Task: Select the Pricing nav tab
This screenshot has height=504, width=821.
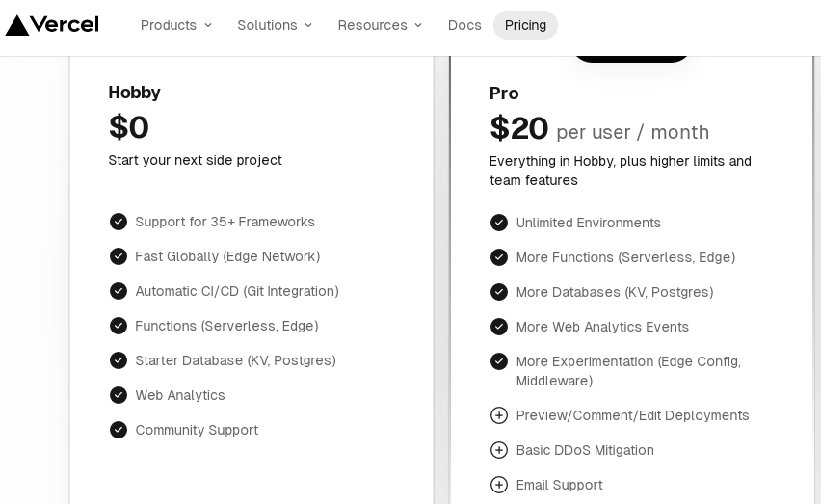Action: [x=525, y=25]
